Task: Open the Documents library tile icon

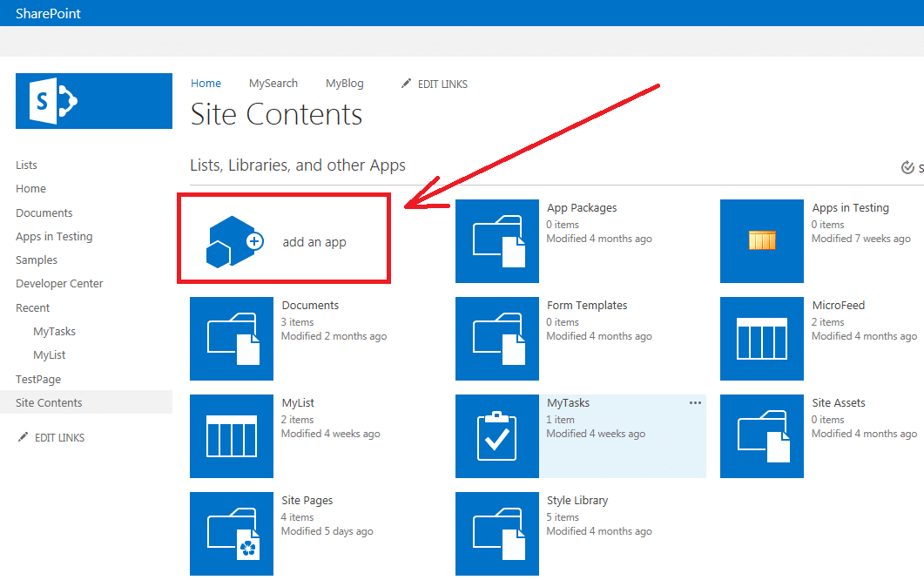Action: pyautogui.click(x=232, y=338)
